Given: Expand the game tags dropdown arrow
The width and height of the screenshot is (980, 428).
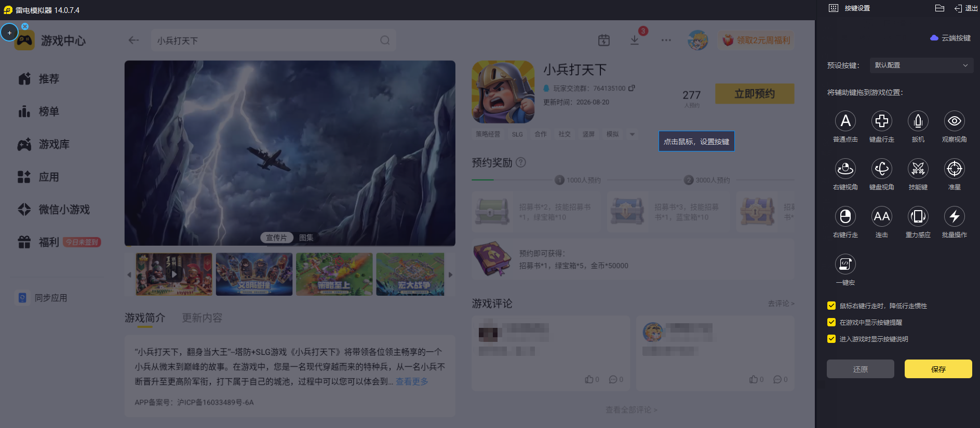Looking at the screenshot, I should [632, 134].
